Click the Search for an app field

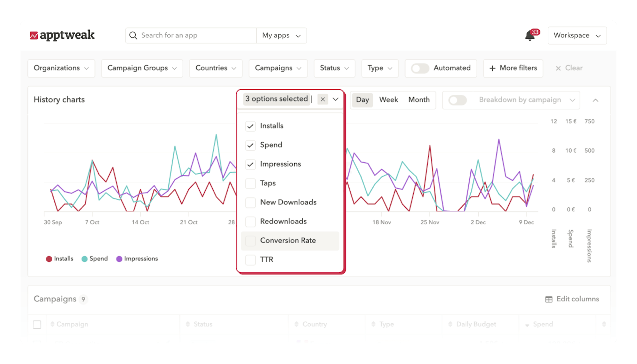[187, 35]
